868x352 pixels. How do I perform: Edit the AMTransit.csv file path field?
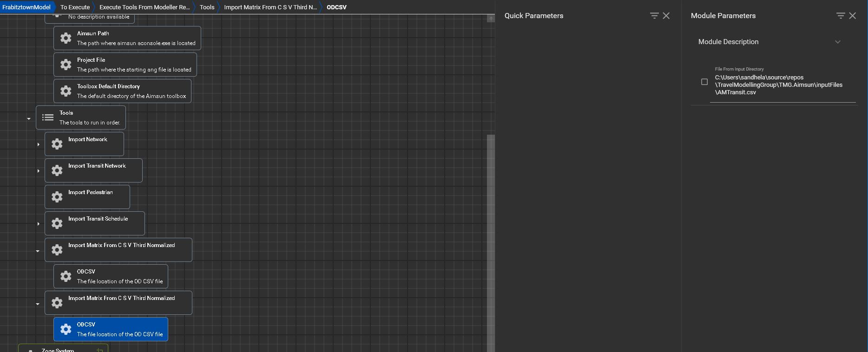(x=783, y=85)
